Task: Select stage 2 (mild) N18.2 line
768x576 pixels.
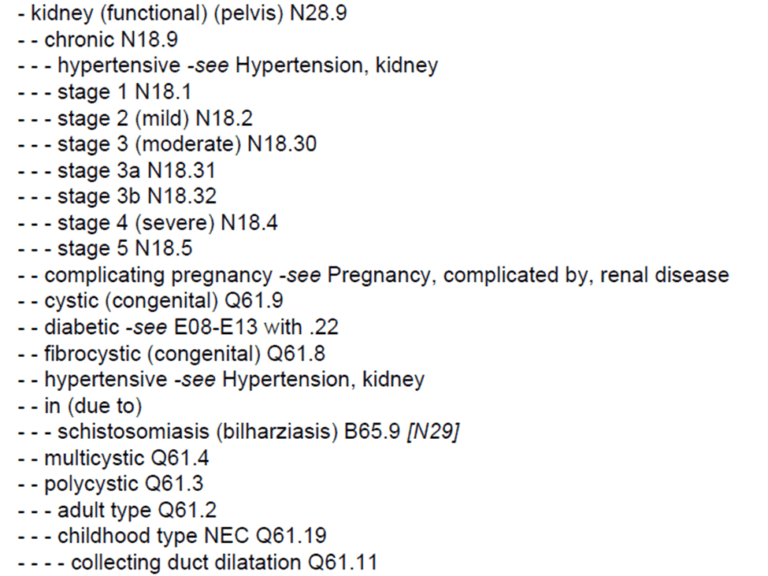Action: (x=135, y=118)
